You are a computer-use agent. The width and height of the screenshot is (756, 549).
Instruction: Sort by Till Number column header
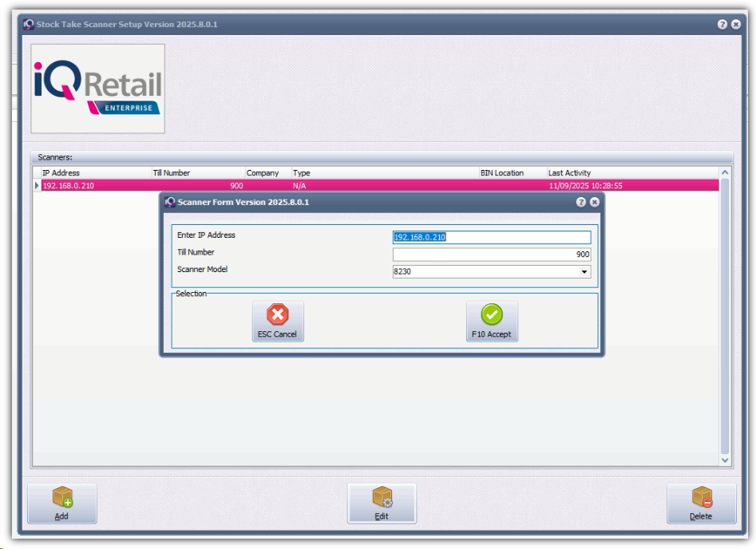(198, 172)
